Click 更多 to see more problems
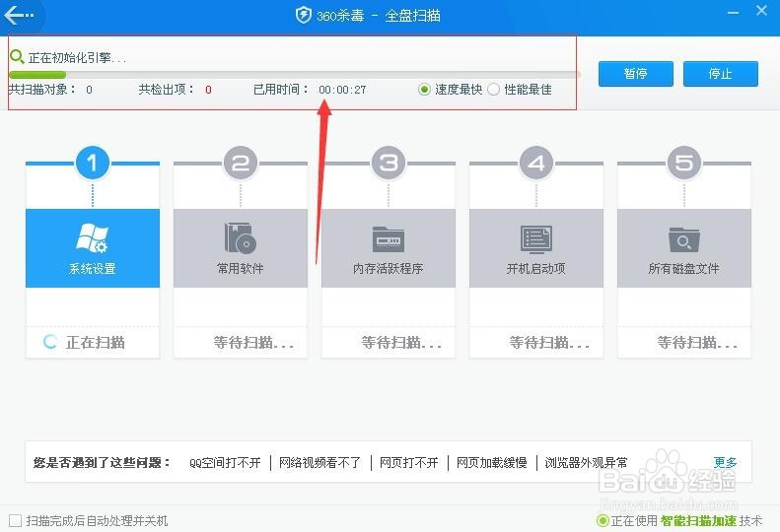The image size is (780, 532). (x=726, y=463)
